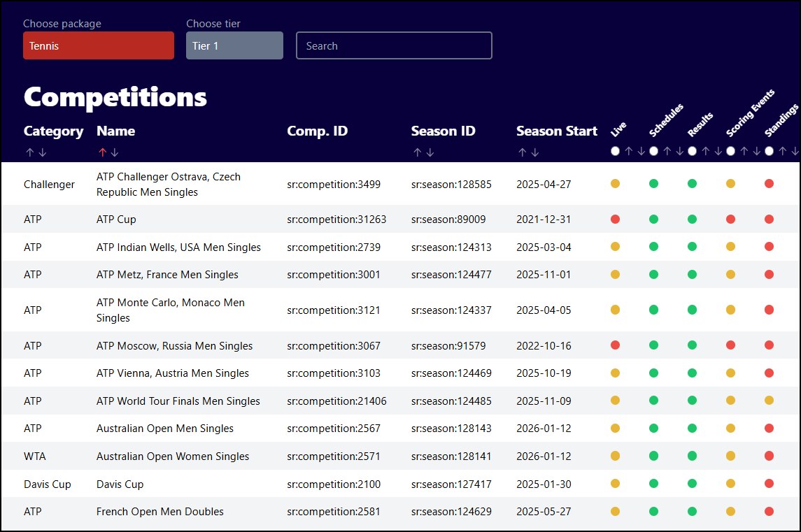The width and height of the screenshot is (801, 532).
Task: Click green Schedules dot in Davis Cup row
Action: (x=653, y=484)
